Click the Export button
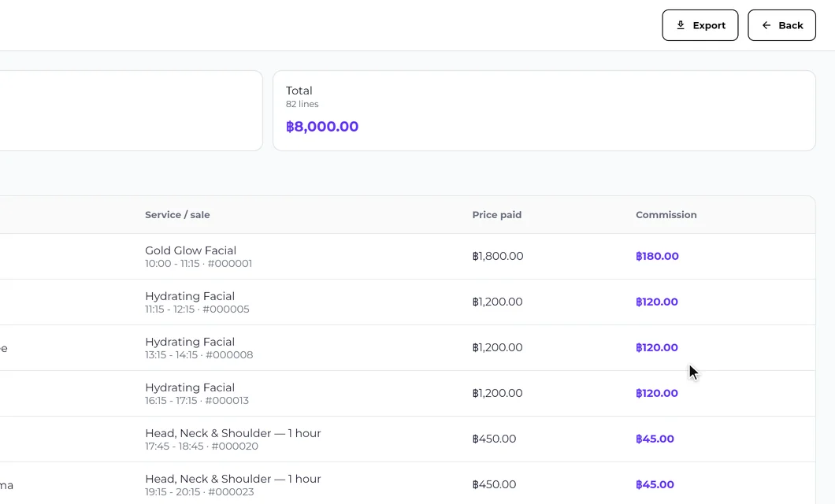The width and height of the screenshot is (835, 504). pos(700,25)
